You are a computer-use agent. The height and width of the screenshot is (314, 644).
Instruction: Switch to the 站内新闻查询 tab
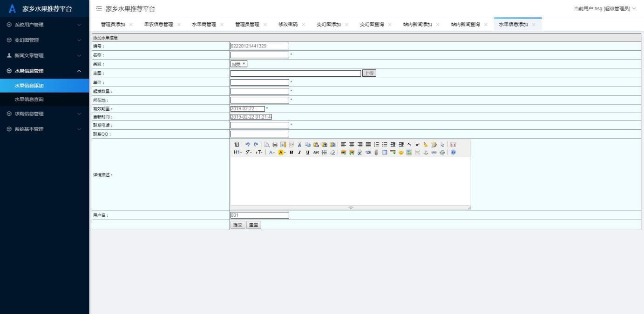(x=465, y=24)
